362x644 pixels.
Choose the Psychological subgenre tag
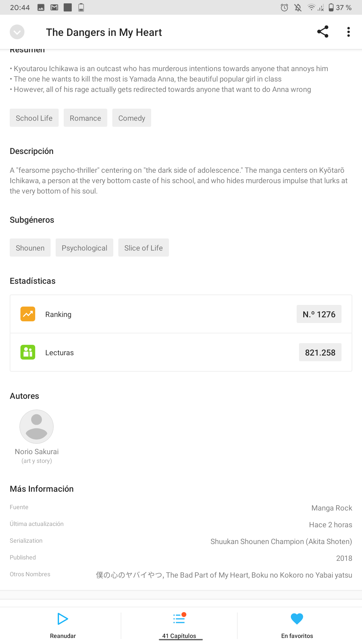(x=84, y=248)
